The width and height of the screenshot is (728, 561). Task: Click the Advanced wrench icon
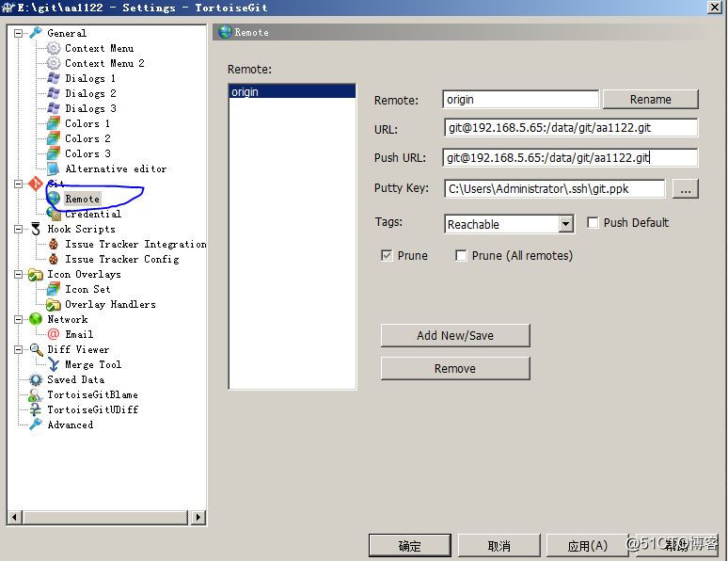pos(36,425)
